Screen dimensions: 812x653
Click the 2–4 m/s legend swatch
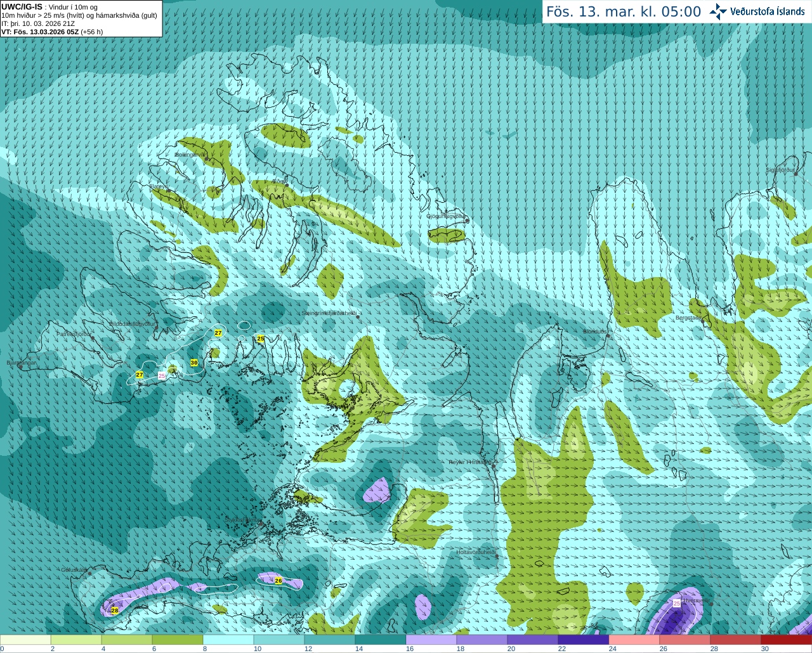[76, 640]
